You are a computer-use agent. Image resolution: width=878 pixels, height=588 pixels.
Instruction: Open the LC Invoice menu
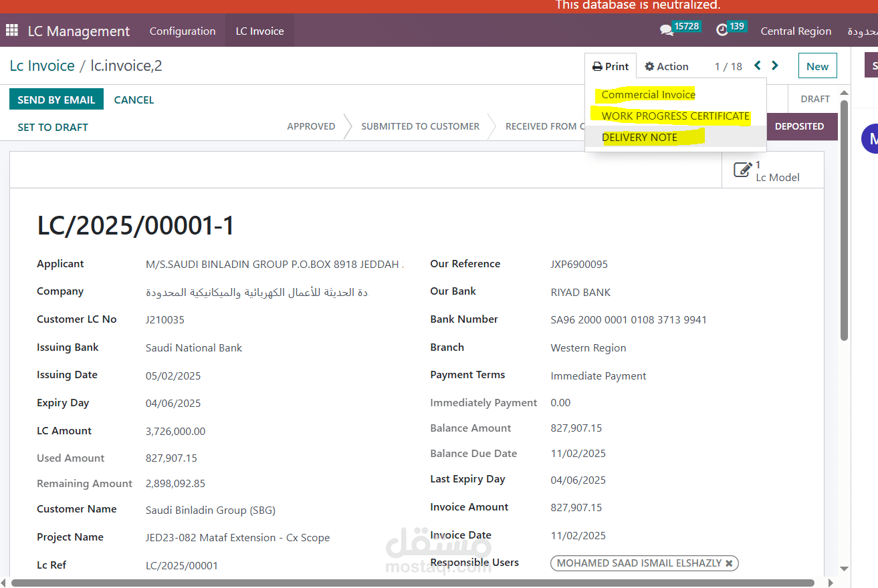(259, 31)
